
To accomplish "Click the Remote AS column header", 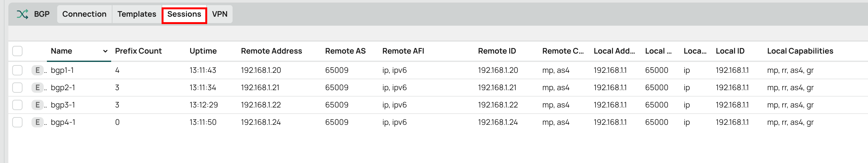I will tap(345, 51).
